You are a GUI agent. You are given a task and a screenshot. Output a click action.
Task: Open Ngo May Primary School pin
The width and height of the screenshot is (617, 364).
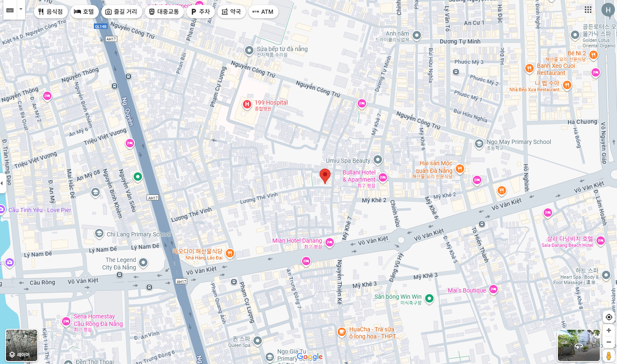(x=479, y=144)
